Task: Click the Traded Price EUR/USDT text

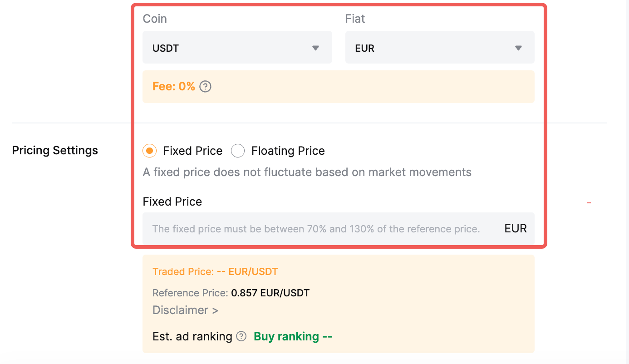Action: click(x=215, y=272)
